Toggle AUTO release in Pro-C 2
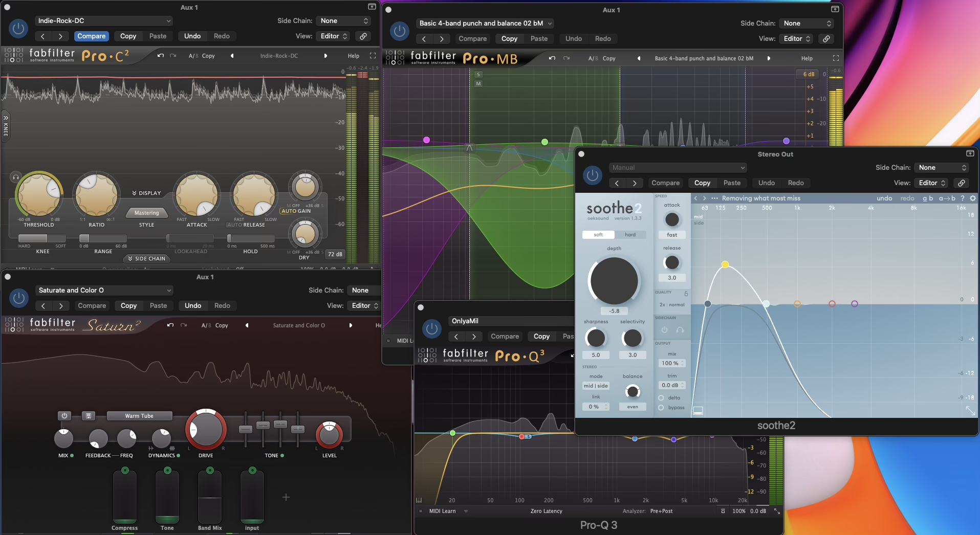The height and width of the screenshot is (535, 980). tap(234, 225)
